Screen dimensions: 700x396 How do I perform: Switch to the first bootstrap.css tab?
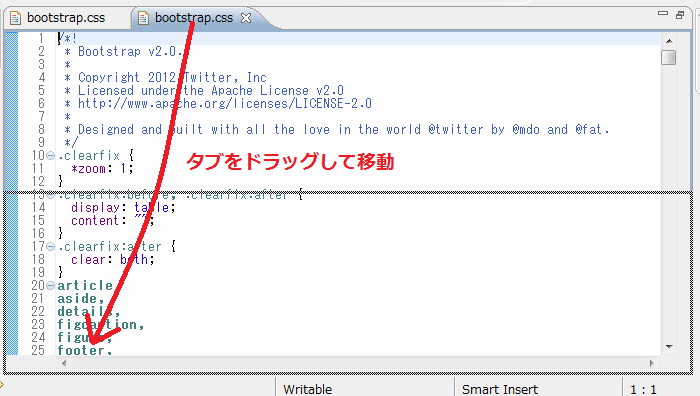pyautogui.click(x=58, y=18)
